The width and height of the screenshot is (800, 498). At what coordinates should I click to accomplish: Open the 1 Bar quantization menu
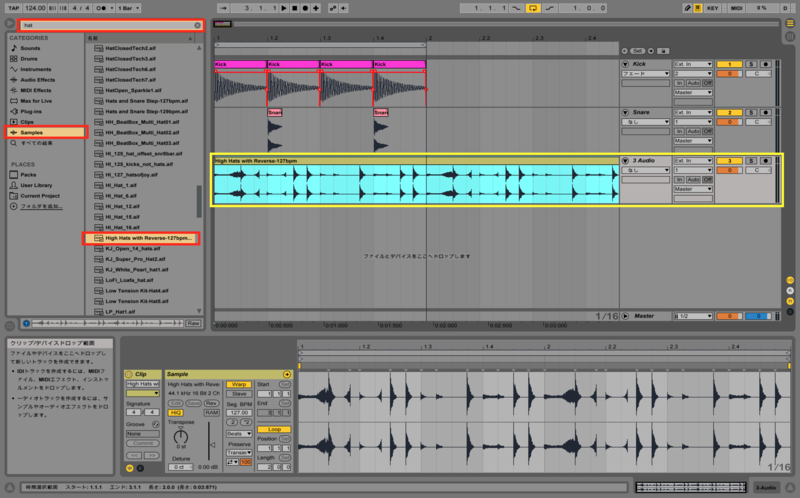pos(129,8)
